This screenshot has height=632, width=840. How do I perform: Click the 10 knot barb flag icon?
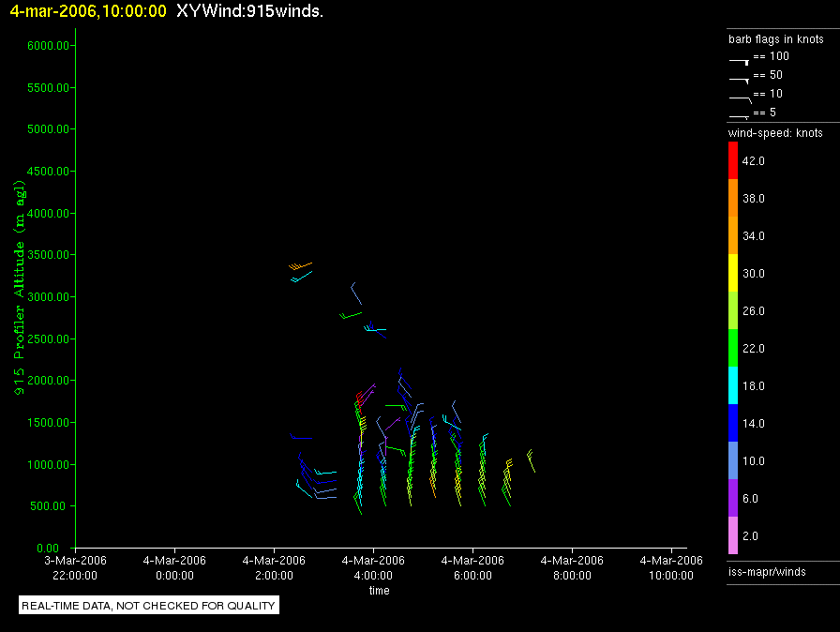tap(741, 98)
